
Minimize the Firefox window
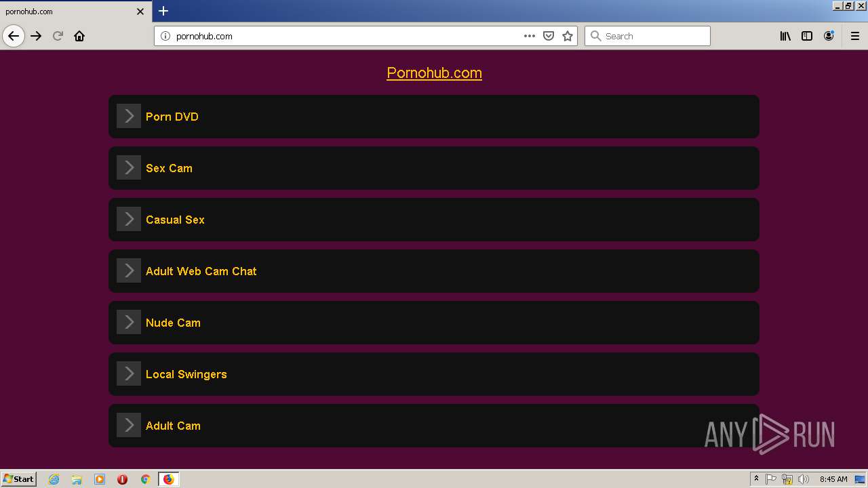(x=837, y=5)
